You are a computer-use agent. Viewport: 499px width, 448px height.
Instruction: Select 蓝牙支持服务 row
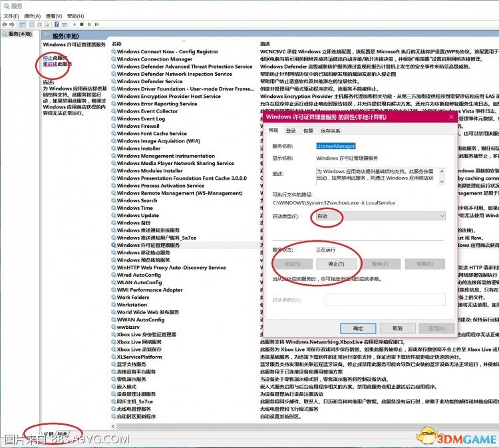[x=132, y=364]
